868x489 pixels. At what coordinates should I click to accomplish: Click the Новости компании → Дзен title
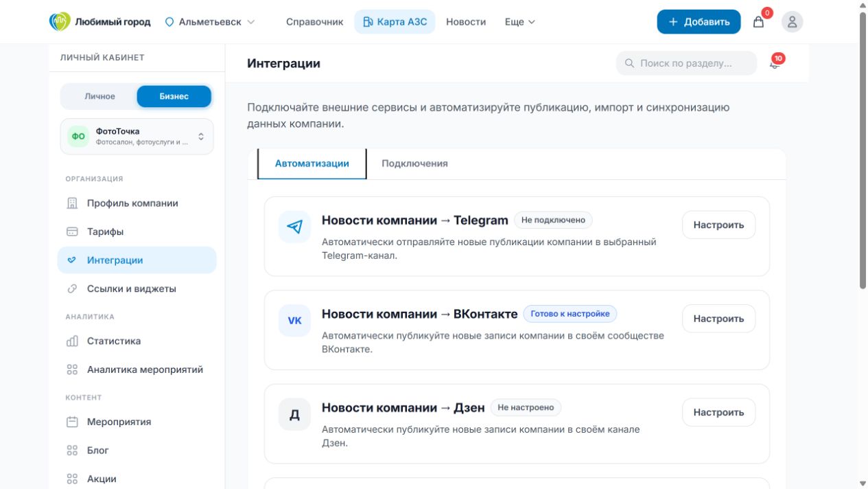tap(403, 408)
